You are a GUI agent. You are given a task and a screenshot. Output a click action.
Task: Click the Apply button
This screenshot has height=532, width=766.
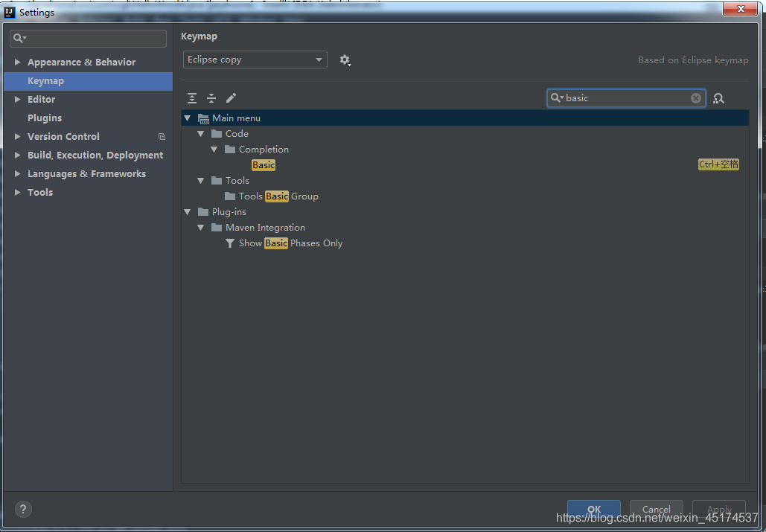(718, 509)
